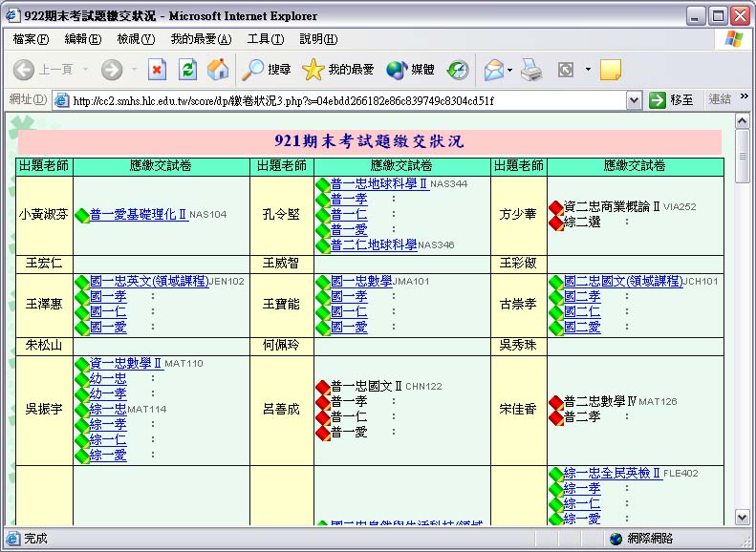Click the Refresh page icon
Viewport: 756px width, 552px height.
(188, 69)
